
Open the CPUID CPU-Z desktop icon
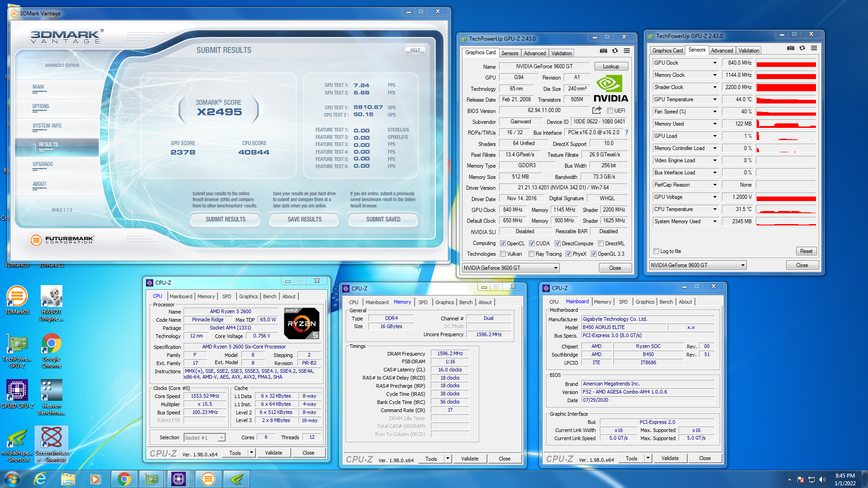[17, 394]
